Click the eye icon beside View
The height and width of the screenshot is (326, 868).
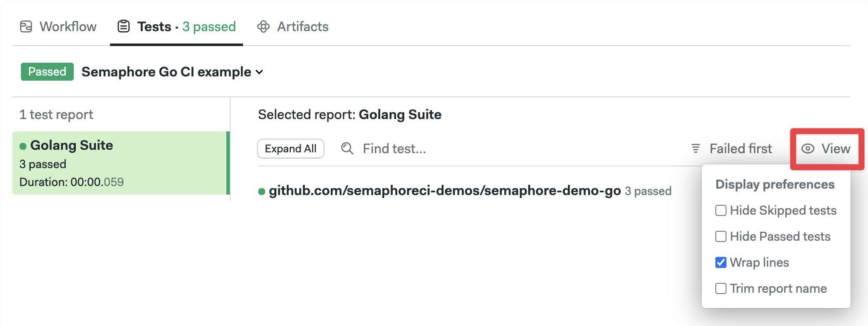tap(808, 148)
